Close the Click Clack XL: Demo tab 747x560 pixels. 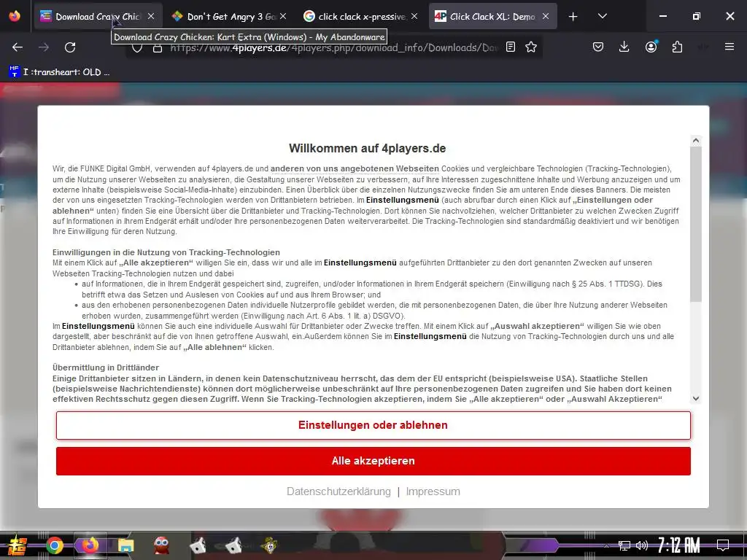(546, 16)
